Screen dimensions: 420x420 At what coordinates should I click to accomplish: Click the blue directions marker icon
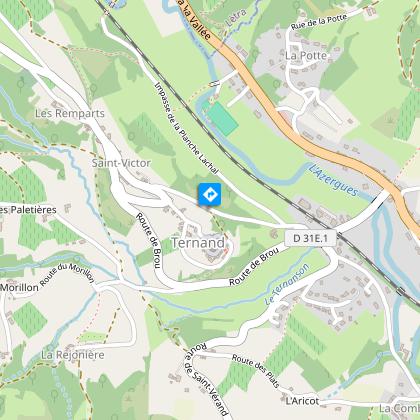[x=210, y=194]
